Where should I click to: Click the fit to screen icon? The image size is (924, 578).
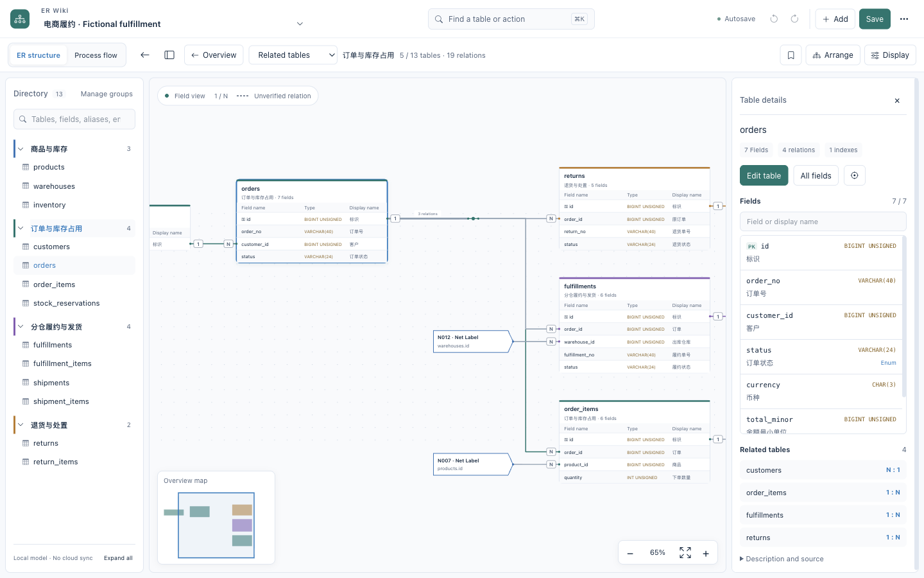point(685,553)
